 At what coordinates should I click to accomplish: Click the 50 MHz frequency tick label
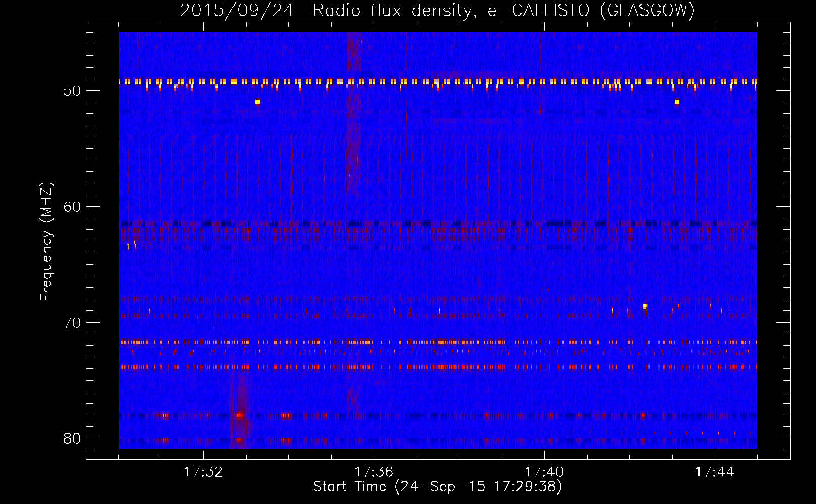coord(72,91)
